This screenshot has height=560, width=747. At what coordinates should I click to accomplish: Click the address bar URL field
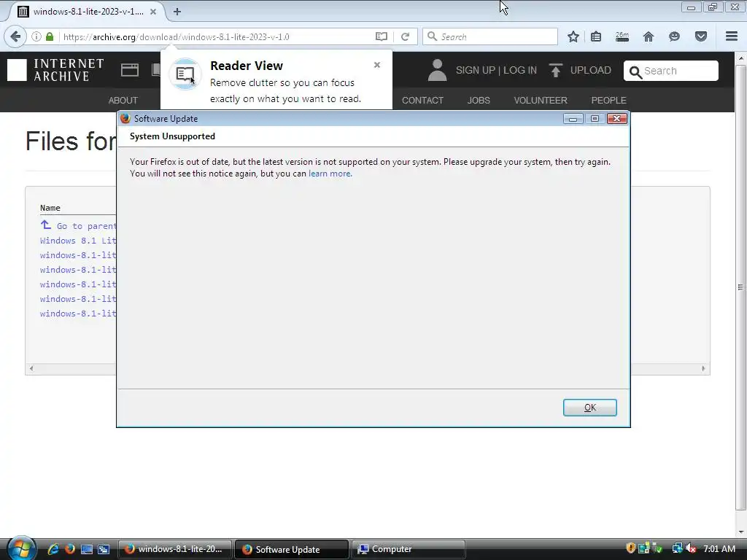coord(217,36)
